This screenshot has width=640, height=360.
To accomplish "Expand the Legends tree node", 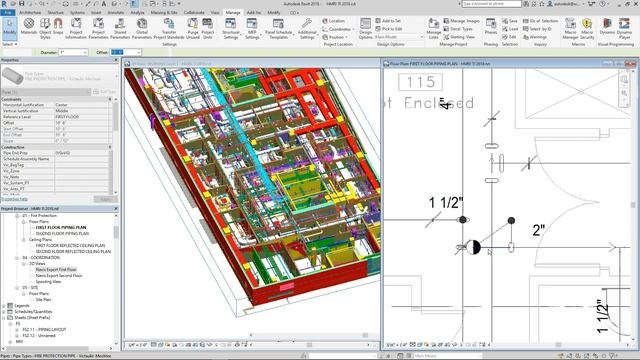I will coord(4,306).
